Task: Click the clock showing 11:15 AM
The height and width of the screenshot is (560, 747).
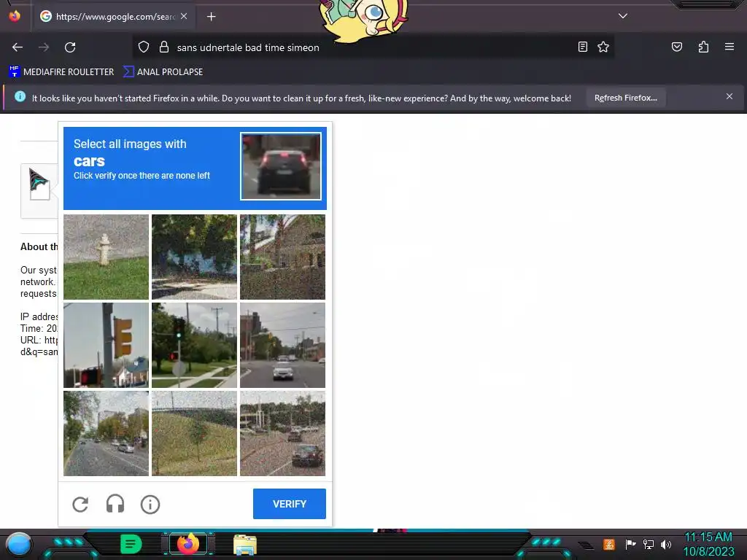Action: 708,537
